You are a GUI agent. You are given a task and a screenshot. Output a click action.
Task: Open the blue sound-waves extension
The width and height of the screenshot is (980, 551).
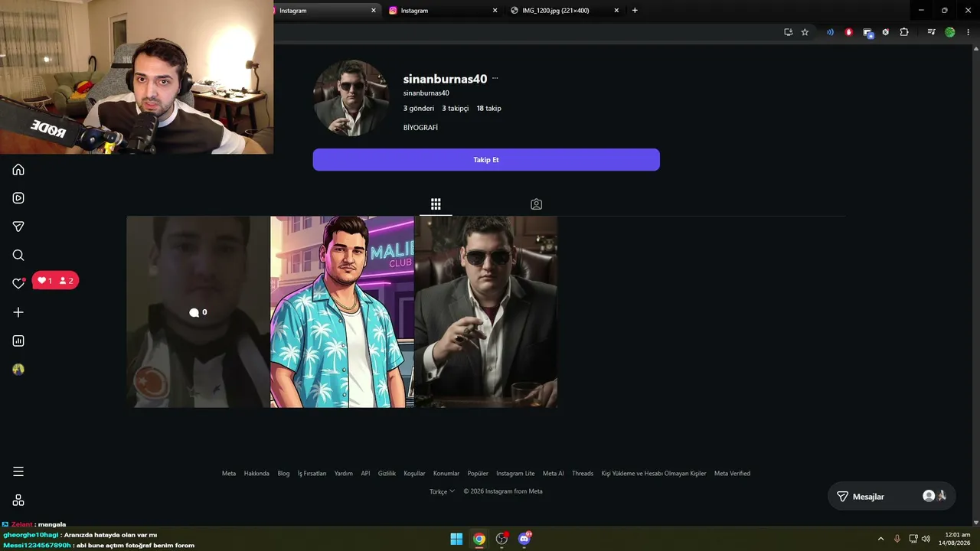(830, 32)
